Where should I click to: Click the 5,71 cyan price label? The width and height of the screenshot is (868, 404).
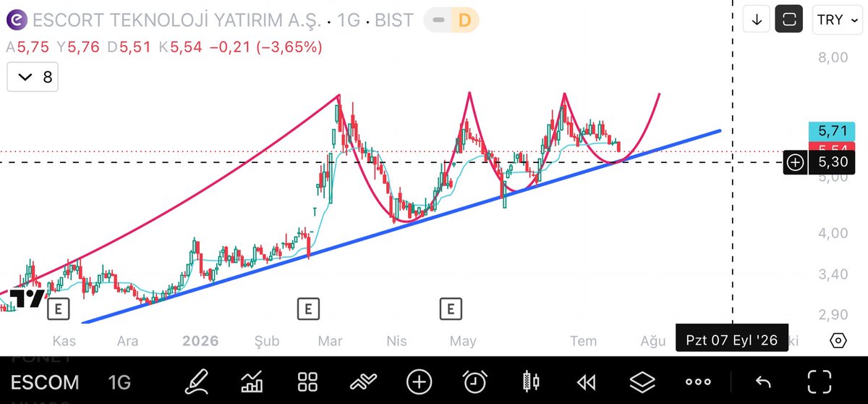pyautogui.click(x=833, y=131)
